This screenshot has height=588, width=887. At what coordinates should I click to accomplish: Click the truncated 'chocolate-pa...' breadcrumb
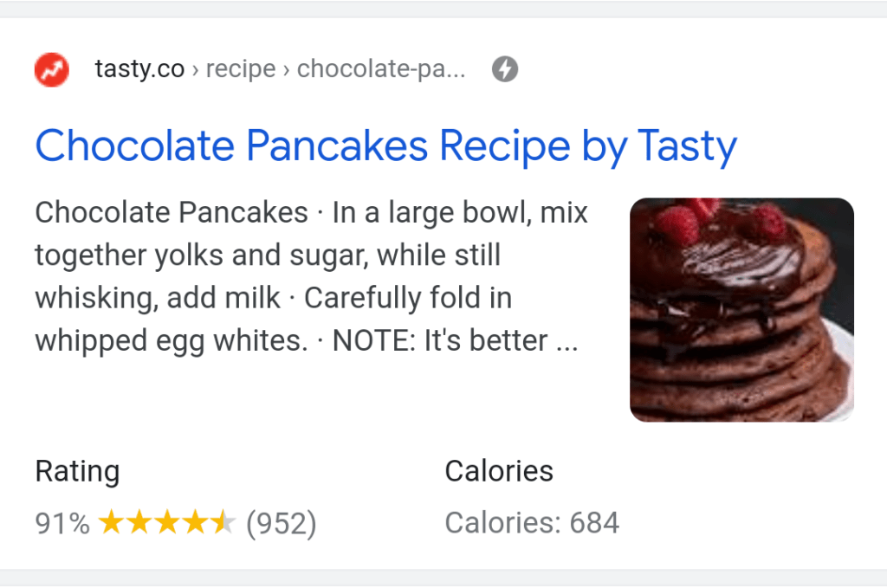(381, 69)
